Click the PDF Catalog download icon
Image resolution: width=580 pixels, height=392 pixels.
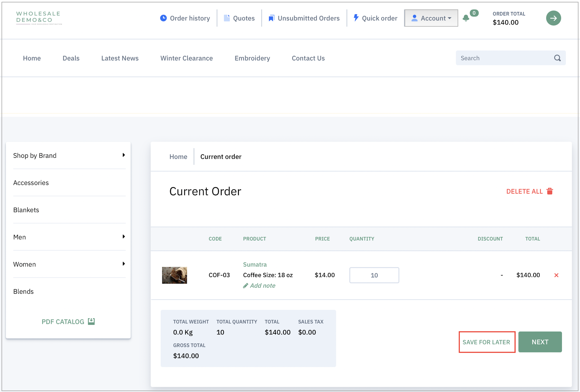point(91,321)
